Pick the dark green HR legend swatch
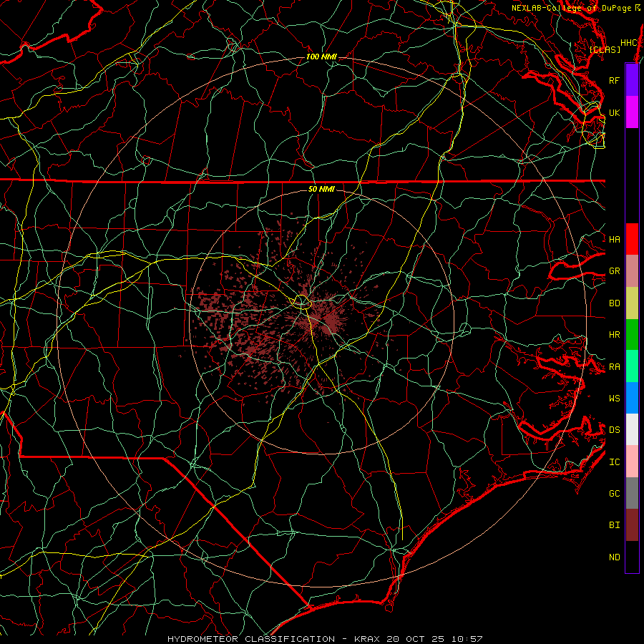This screenshot has height=644, width=644. (632, 334)
